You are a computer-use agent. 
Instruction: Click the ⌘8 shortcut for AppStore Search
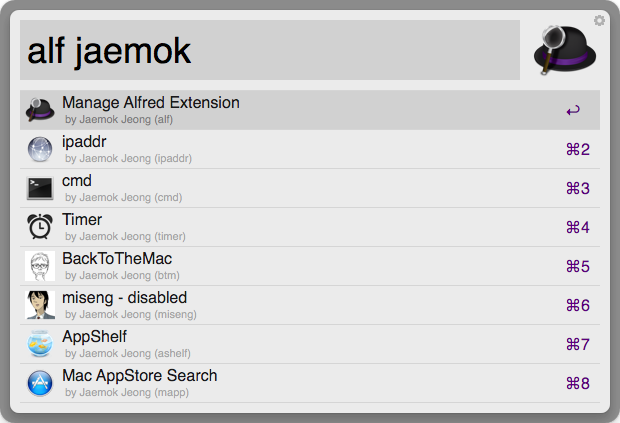[578, 384]
